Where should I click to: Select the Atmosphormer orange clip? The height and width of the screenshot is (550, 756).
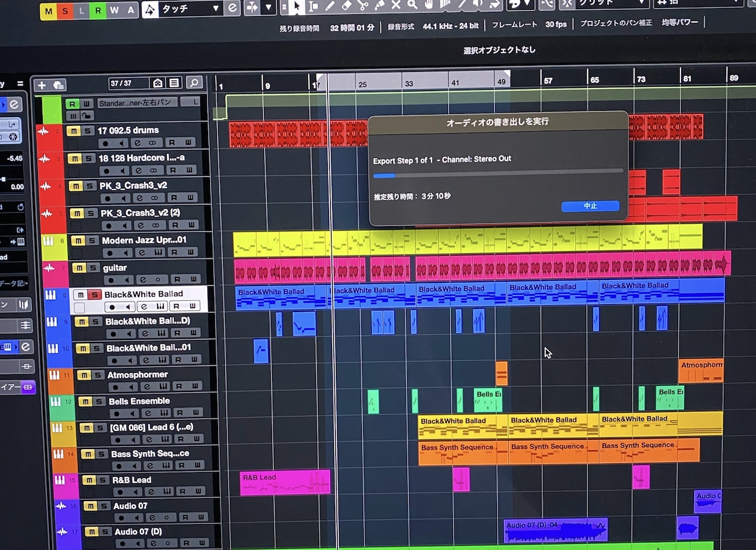701,370
